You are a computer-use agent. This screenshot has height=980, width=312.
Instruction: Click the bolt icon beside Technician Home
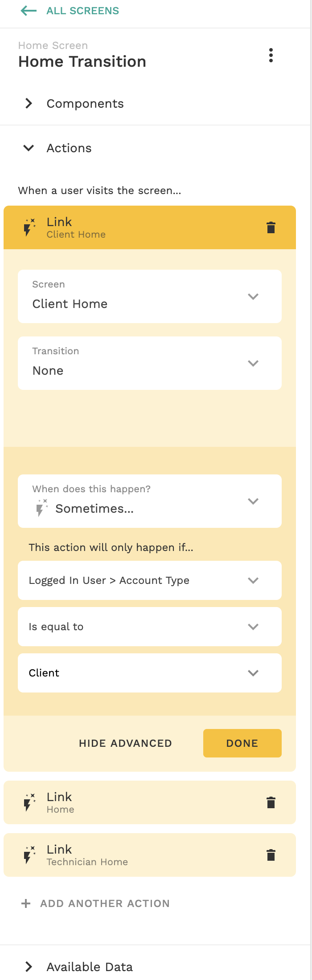(x=29, y=855)
